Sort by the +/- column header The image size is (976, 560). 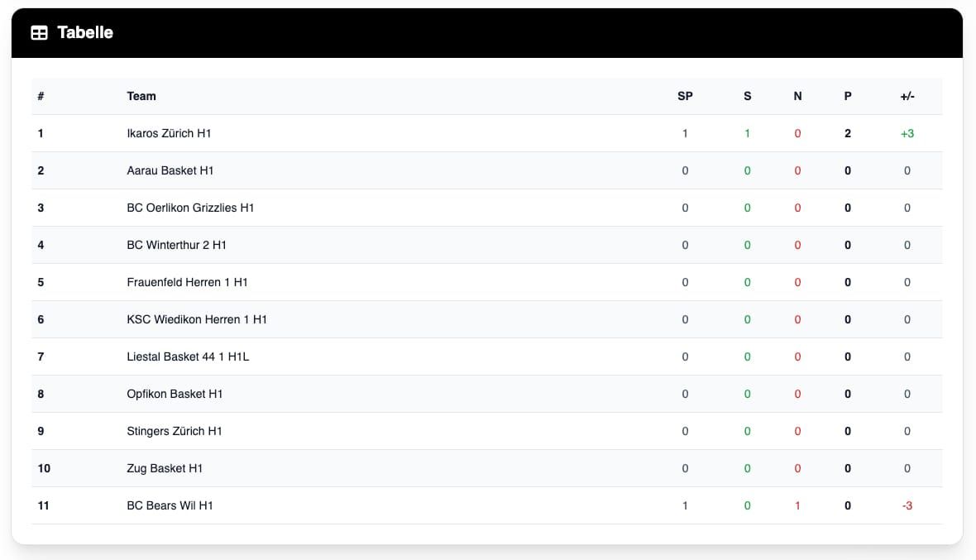(x=907, y=96)
